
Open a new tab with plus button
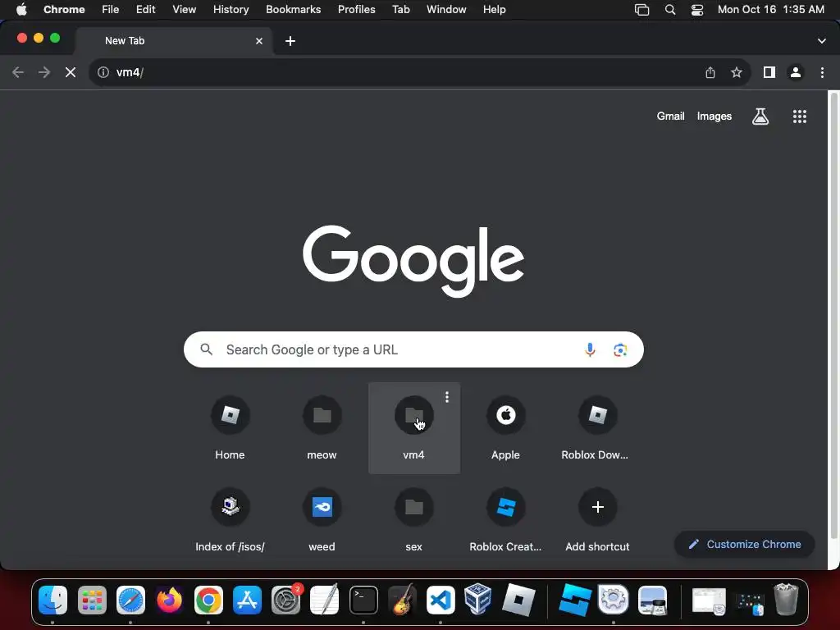(290, 41)
